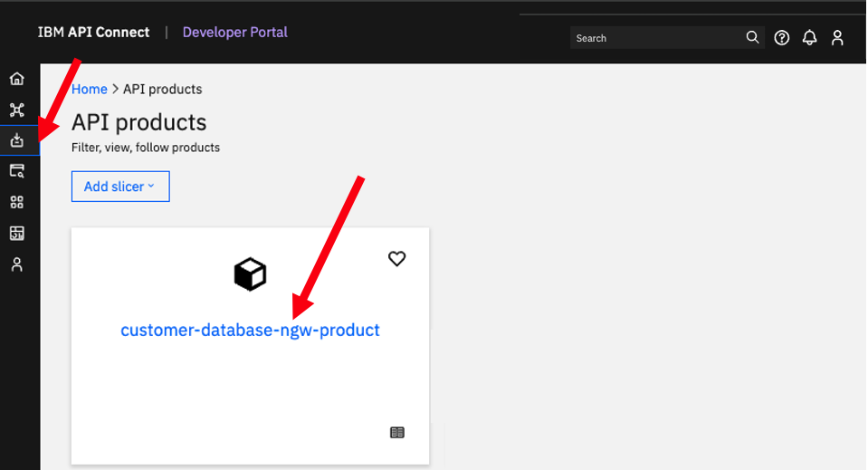868x470 pixels.
Task: Select the four-squares apps sidebar icon
Action: pos(16,202)
